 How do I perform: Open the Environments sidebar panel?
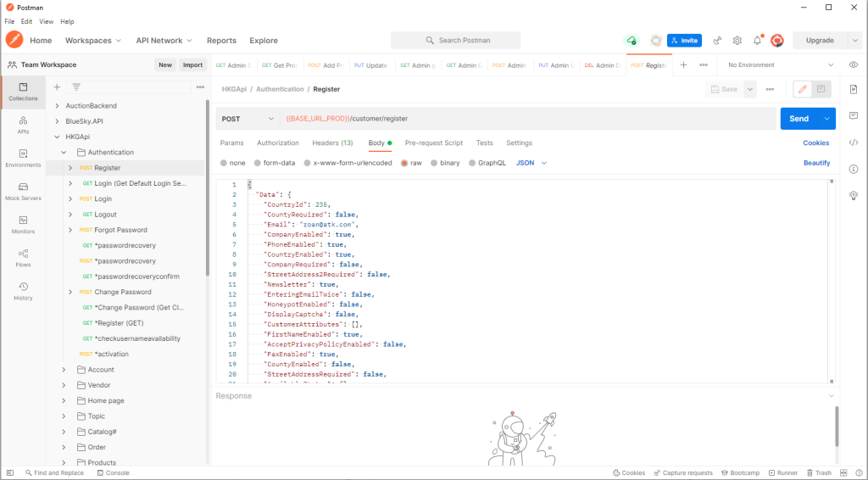coord(23,159)
